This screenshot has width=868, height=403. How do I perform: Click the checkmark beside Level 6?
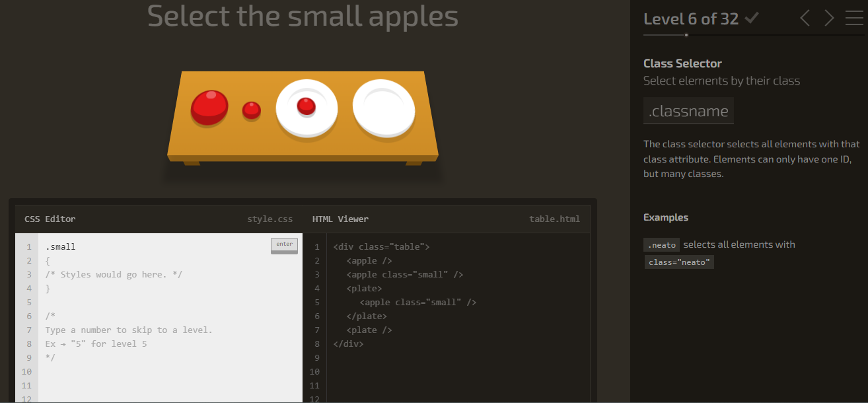[x=752, y=18]
